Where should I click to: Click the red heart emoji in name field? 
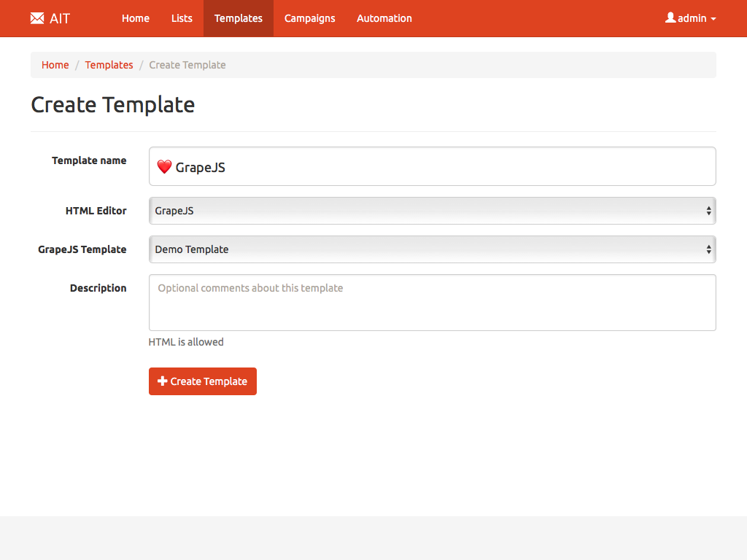click(x=164, y=167)
